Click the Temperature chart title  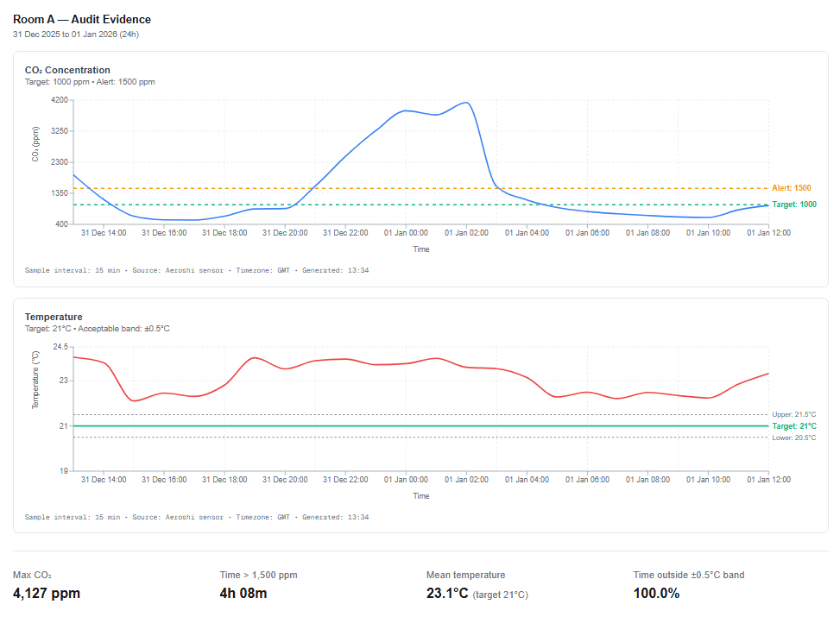pyautogui.click(x=54, y=317)
